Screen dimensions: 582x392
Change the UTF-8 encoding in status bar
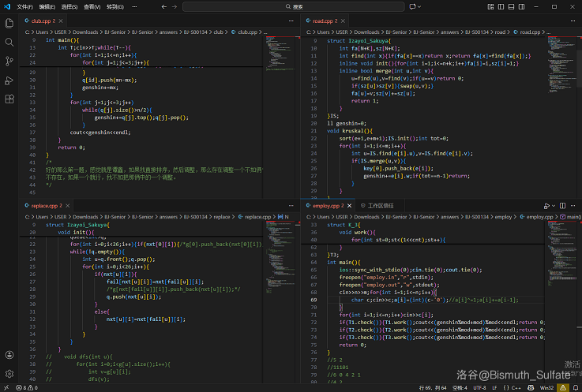(479, 387)
